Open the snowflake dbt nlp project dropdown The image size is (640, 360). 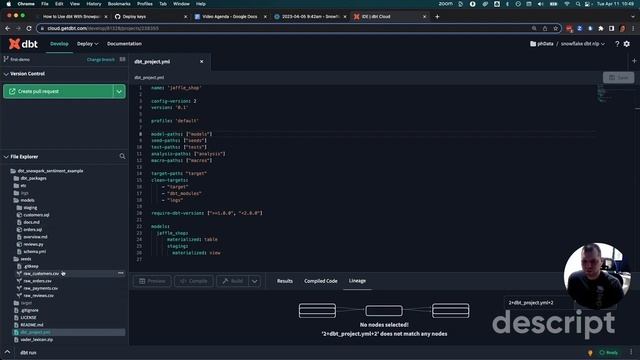(x=583, y=44)
